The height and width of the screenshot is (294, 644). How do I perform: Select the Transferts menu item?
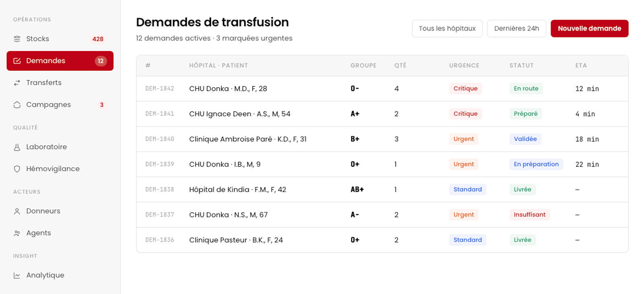point(60,83)
